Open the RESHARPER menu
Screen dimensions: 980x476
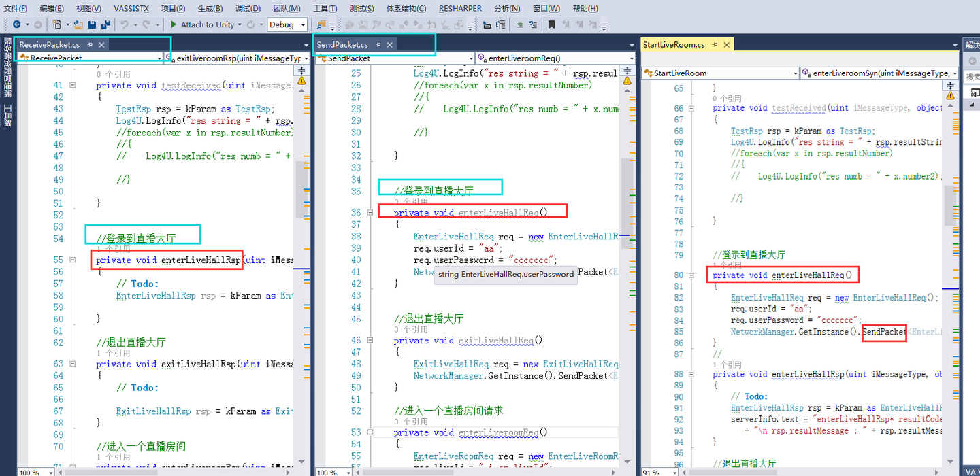tap(460, 8)
